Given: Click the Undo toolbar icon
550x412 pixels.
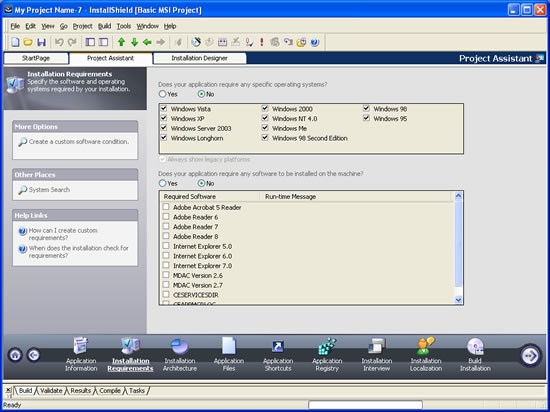Looking at the screenshot, I should pyautogui.click(x=59, y=42).
